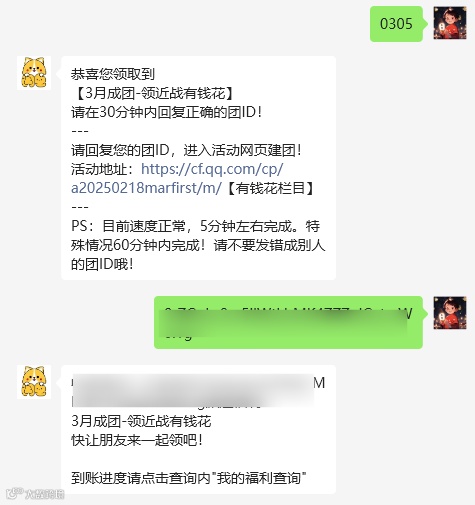Open the corgi avatar beside the 恭喜您领取到 message
Image resolution: width=475 pixels, height=505 pixels.
click(x=34, y=73)
